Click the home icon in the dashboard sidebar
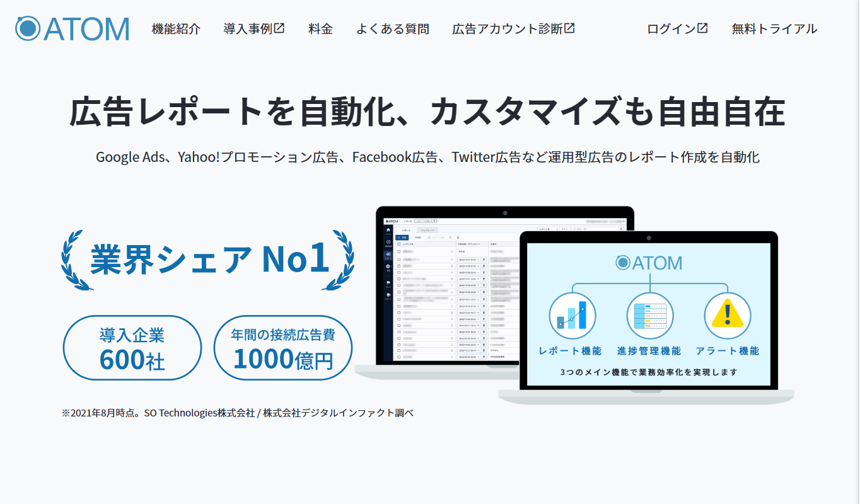Screen dimensions: 860x504 point(386,229)
